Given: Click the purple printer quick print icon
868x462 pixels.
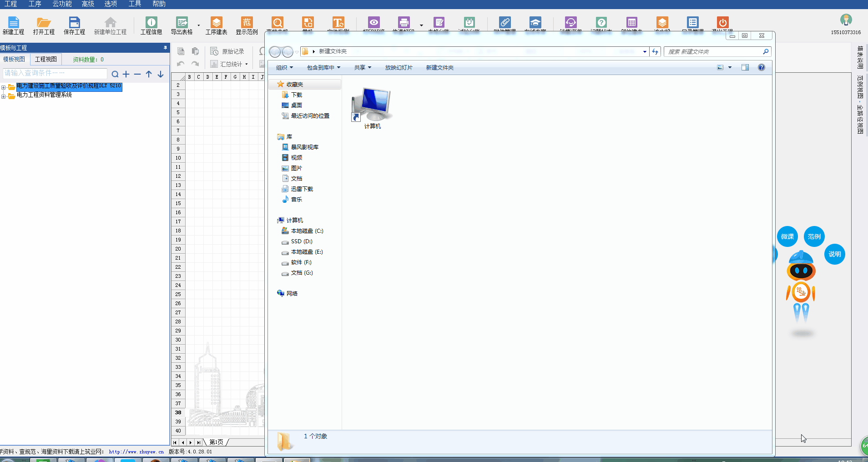Looking at the screenshot, I should coord(404,22).
